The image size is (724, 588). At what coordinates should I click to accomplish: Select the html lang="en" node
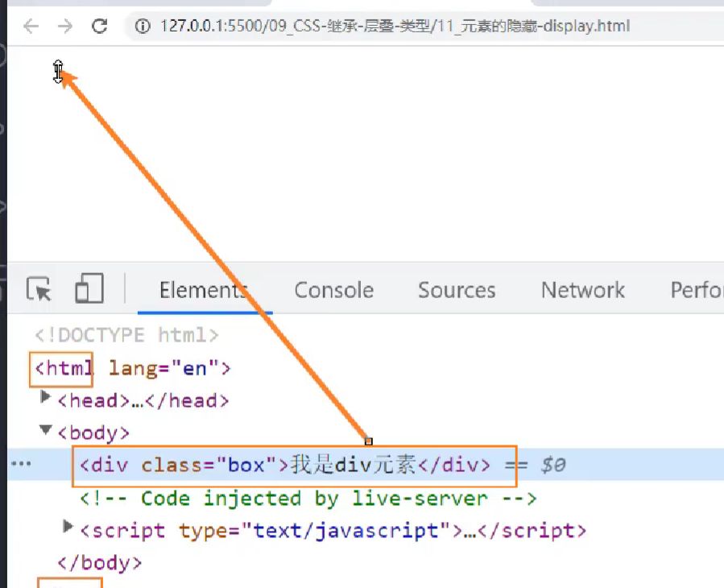pos(132,369)
